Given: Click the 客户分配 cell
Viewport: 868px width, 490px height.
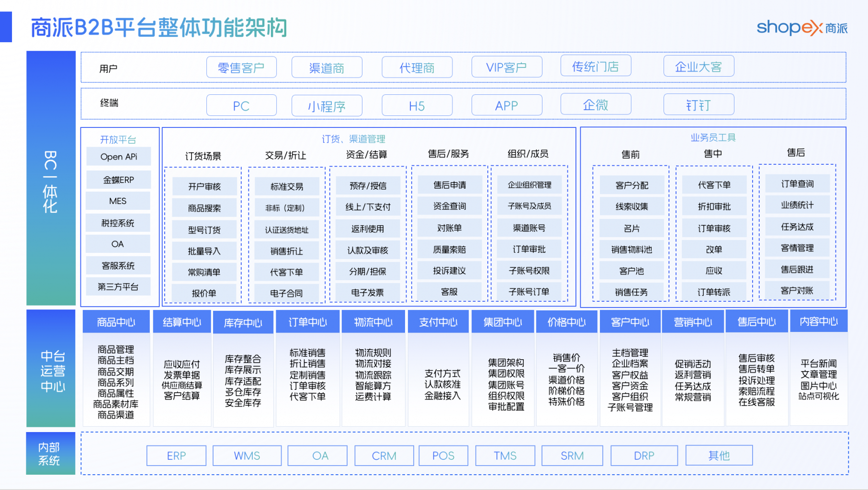Looking at the screenshot, I should tap(631, 185).
